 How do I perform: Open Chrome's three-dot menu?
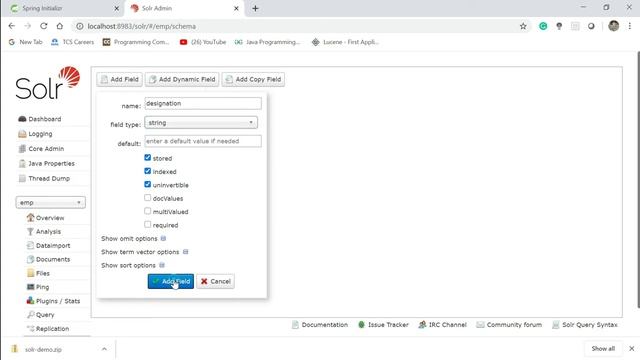coord(629,26)
